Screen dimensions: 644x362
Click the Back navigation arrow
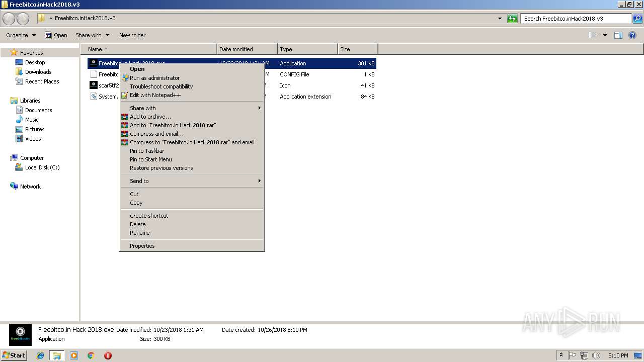[x=9, y=19]
